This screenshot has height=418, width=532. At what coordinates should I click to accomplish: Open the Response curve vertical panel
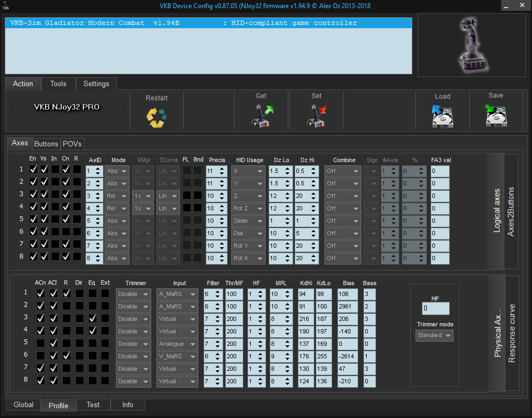(511, 333)
